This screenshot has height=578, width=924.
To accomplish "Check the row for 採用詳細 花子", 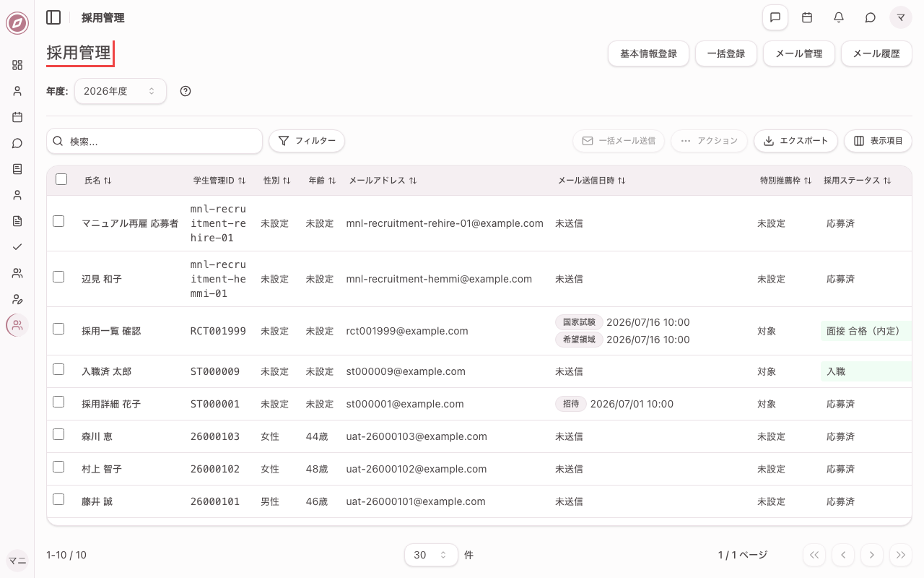I will [x=58, y=402].
